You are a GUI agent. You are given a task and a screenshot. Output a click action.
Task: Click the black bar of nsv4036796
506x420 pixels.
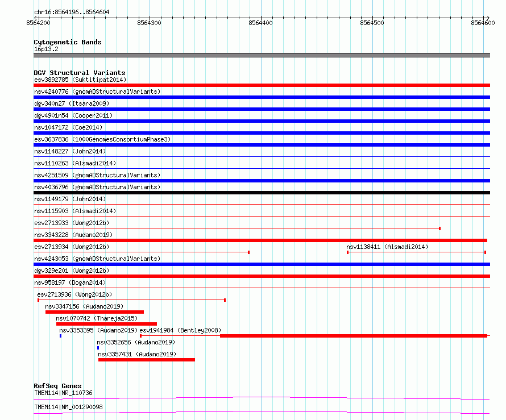(262, 193)
